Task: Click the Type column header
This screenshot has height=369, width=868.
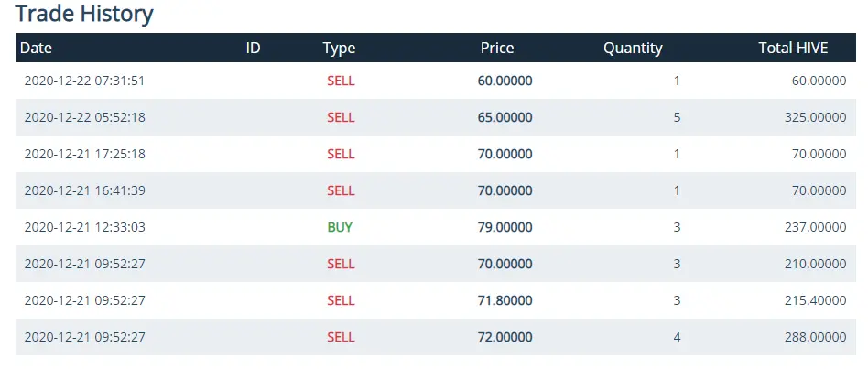Action: 339,49
